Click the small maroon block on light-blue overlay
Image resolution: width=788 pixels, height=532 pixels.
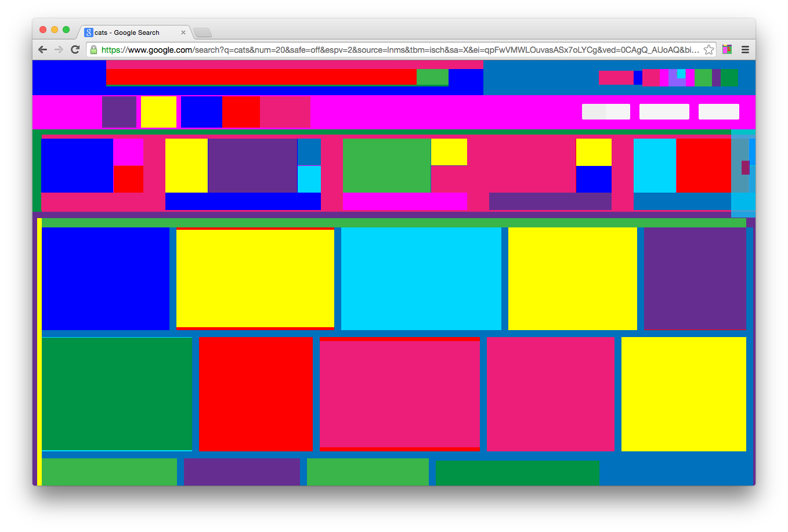[745, 168]
